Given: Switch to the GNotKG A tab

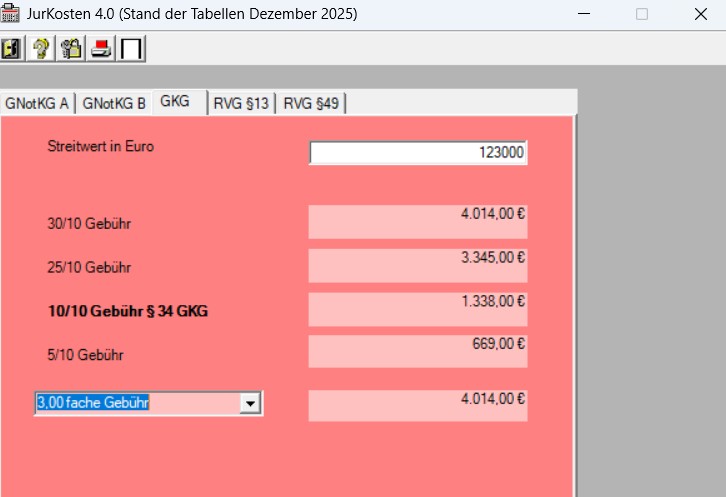Looking at the screenshot, I should [37, 104].
